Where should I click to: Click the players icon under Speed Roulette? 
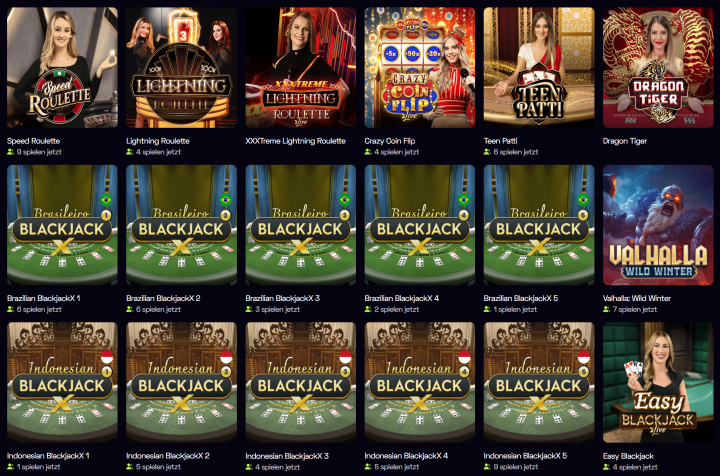tap(11, 152)
